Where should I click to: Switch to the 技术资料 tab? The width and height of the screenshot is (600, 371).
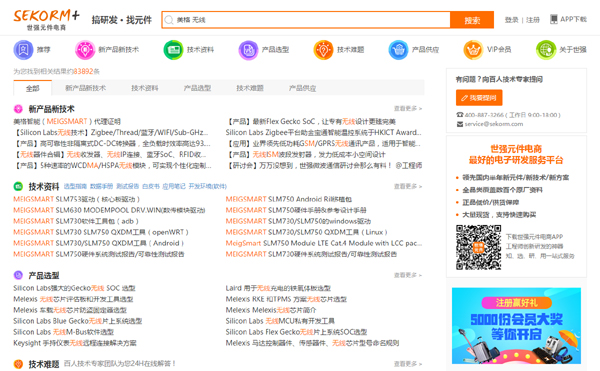[145, 88]
